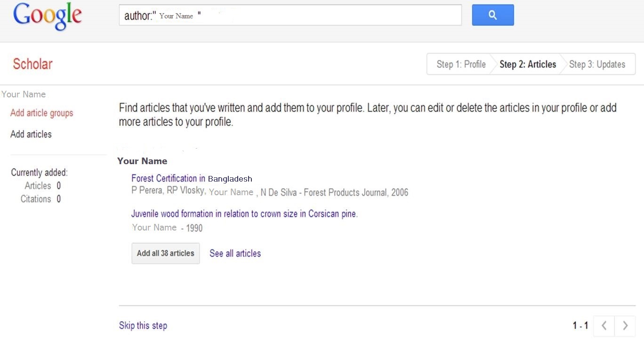Go to previous results page arrow

pyautogui.click(x=604, y=325)
